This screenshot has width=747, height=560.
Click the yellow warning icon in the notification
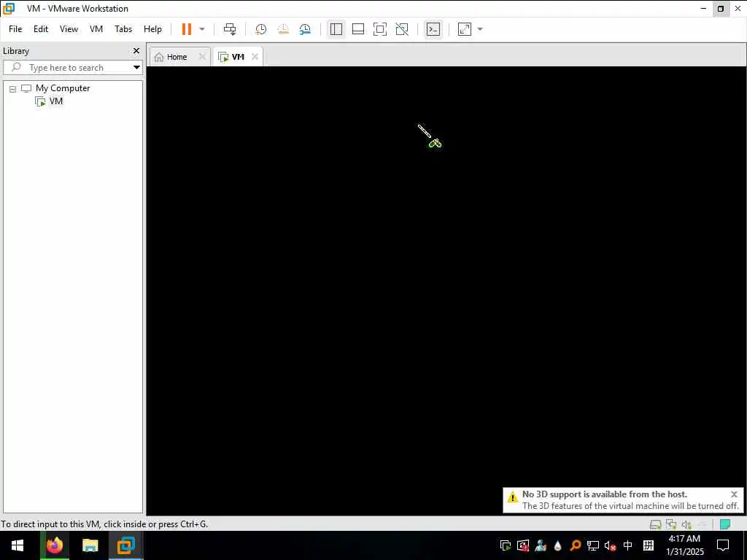point(513,497)
